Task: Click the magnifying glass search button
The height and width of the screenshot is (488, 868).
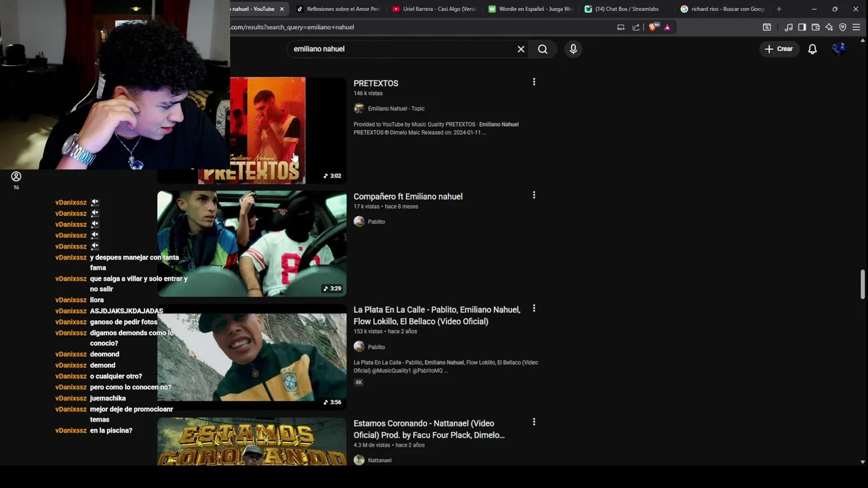Action: tap(542, 49)
